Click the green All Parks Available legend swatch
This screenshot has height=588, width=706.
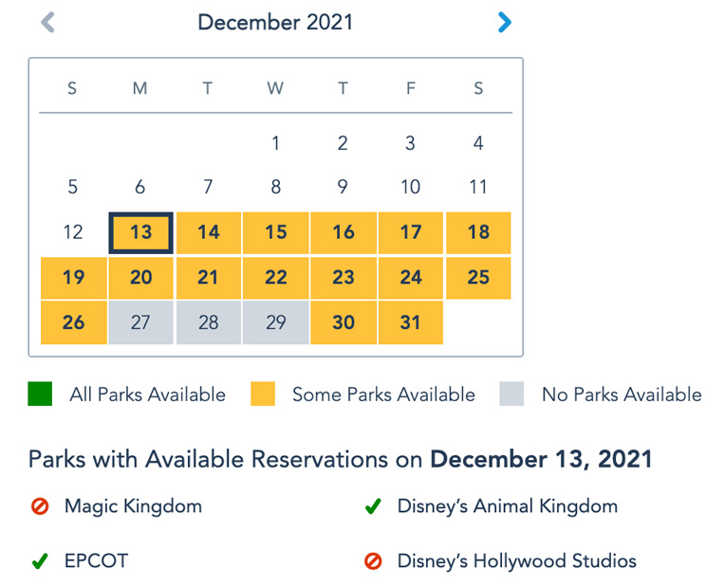pyautogui.click(x=40, y=394)
